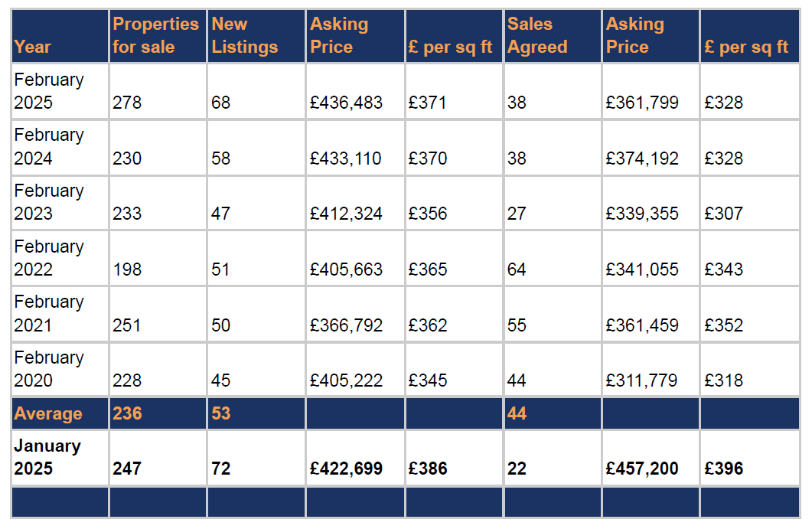This screenshot has width=812, height=529.
Task: Click the February 2023 row label
Action: pos(49,202)
